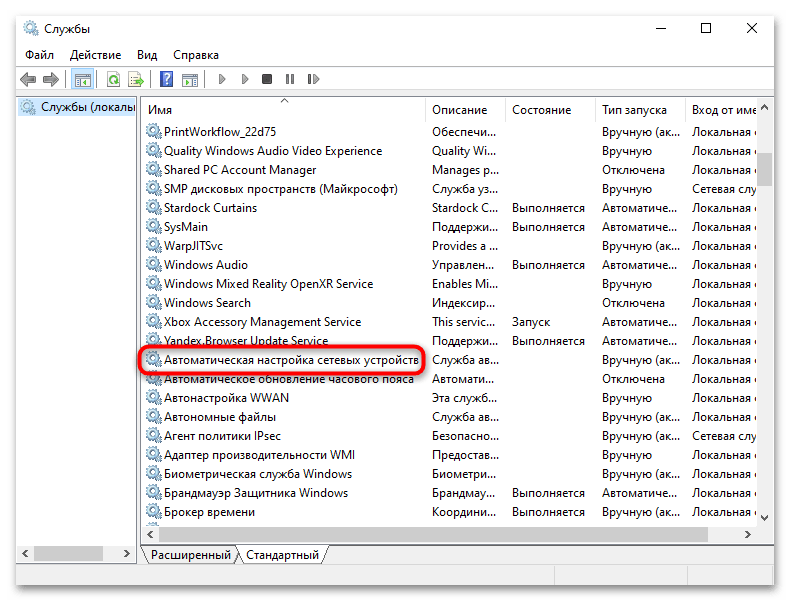The width and height of the screenshot is (790, 601).
Task: Click gear icon next to Windows Audio
Action: click(x=153, y=264)
